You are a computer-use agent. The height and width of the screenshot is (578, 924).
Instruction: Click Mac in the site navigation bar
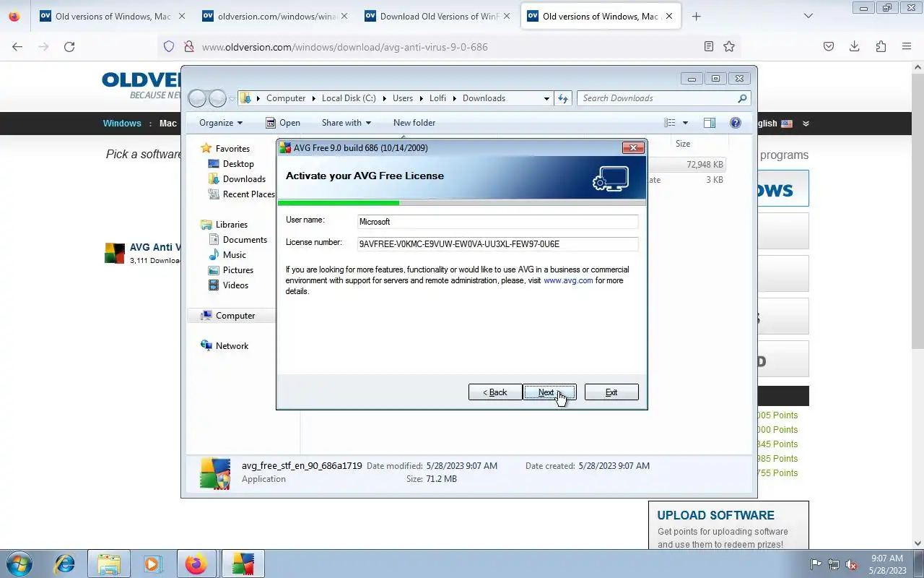168,124
